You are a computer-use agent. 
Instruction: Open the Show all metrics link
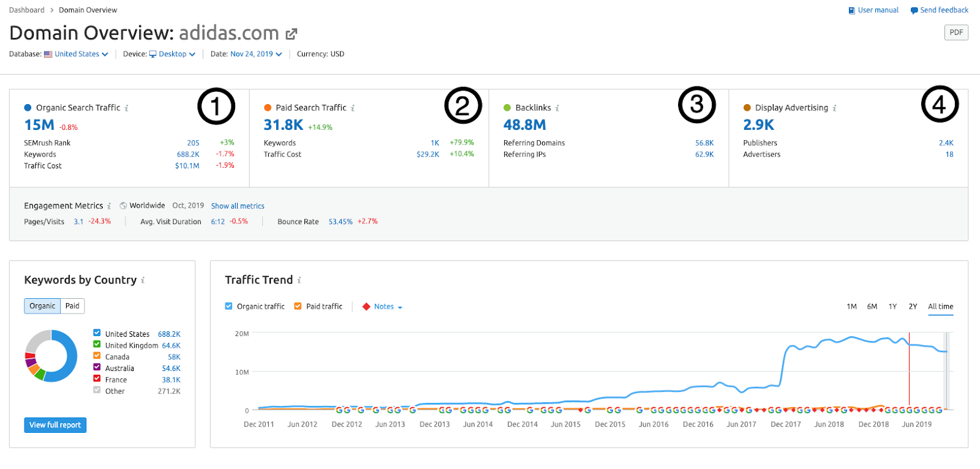(238, 206)
